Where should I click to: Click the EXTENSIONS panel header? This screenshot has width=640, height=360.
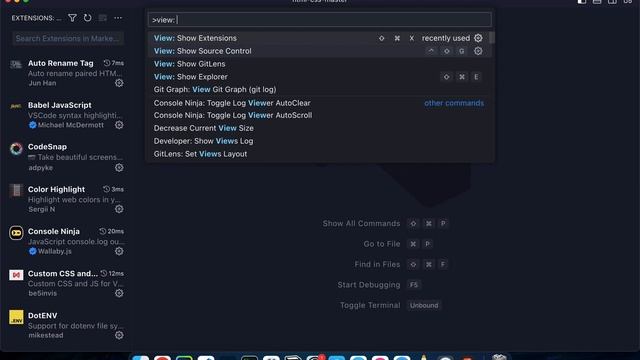(36, 18)
